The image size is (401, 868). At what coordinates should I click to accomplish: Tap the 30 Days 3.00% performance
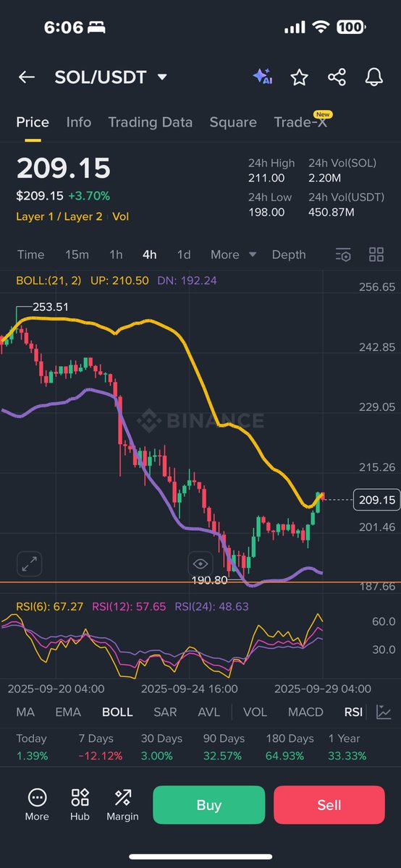tap(162, 747)
